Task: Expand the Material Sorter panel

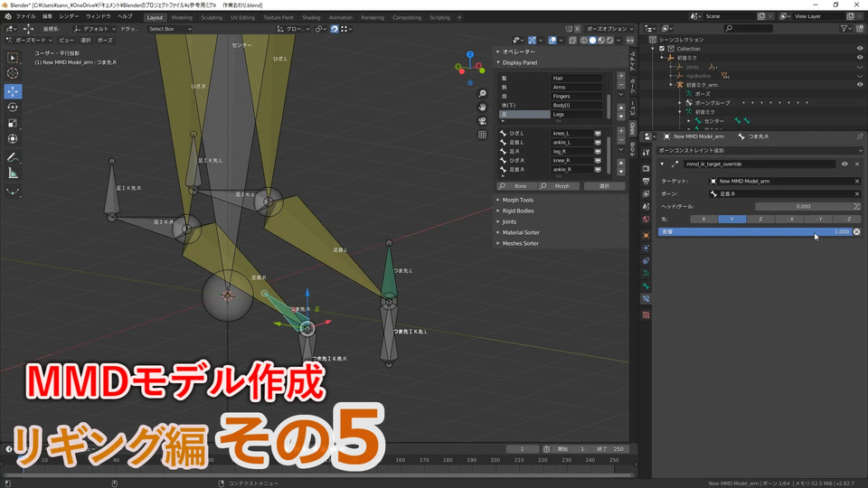Action: click(521, 232)
